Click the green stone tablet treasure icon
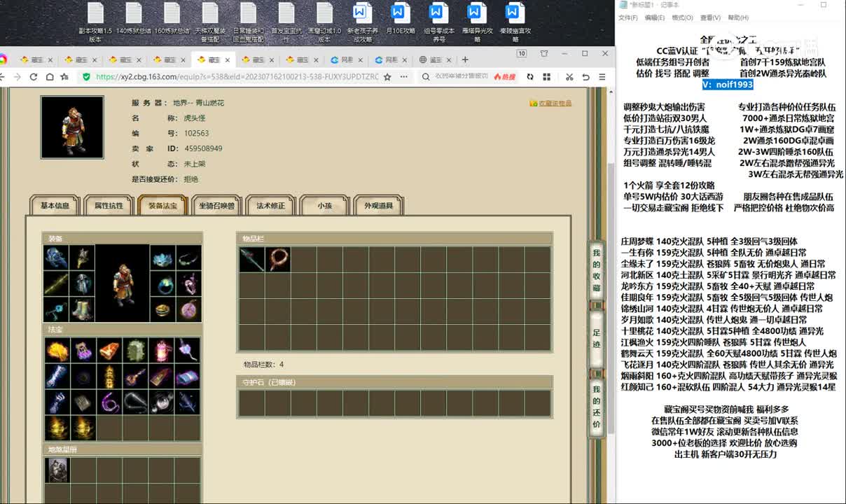Viewport: 846px width, 504px height. pos(135,350)
